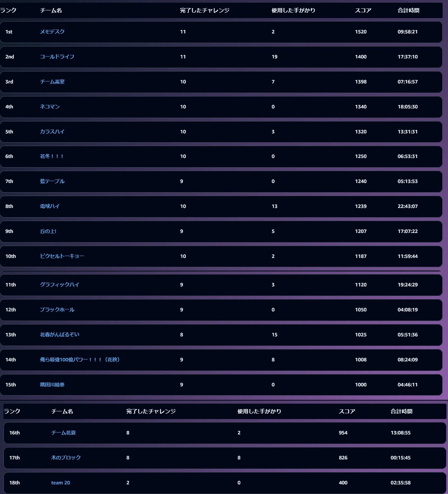Click the 俺ら最強100億パワー！！！（花秋） team link
448x494 pixels.
click(x=80, y=360)
